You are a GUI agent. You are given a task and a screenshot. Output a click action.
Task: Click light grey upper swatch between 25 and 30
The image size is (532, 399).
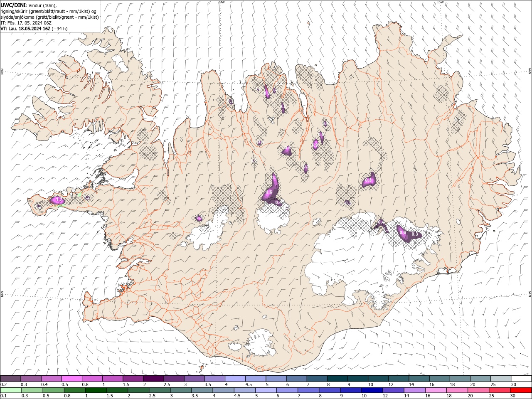[x=500, y=379]
